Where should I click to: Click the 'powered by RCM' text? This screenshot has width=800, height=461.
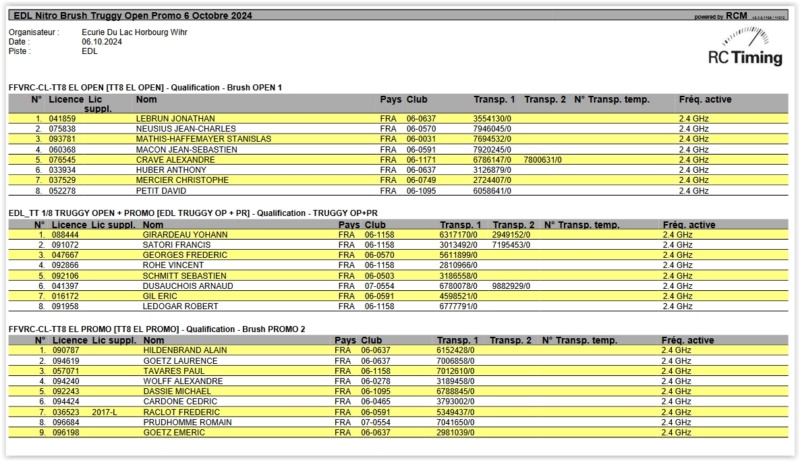720,16
